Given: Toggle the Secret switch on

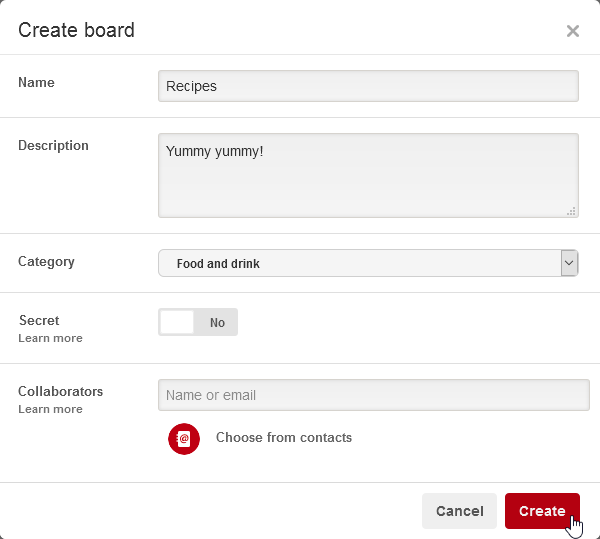Looking at the screenshot, I should coord(198,323).
